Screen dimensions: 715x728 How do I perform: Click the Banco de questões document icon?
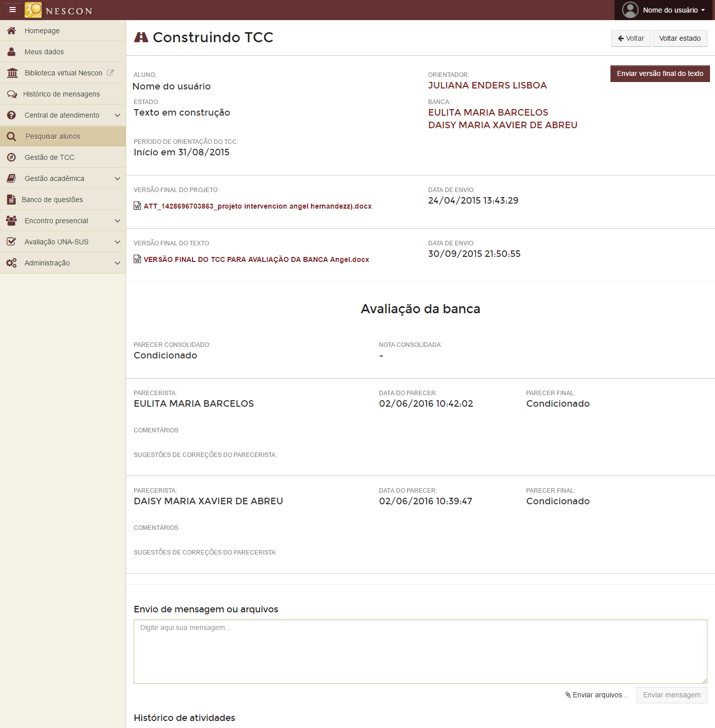tap(11, 200)
